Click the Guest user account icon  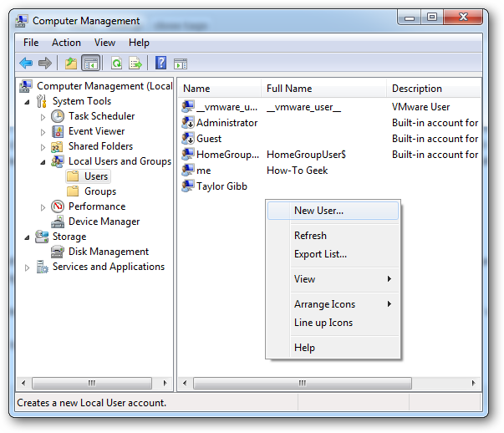188,139
